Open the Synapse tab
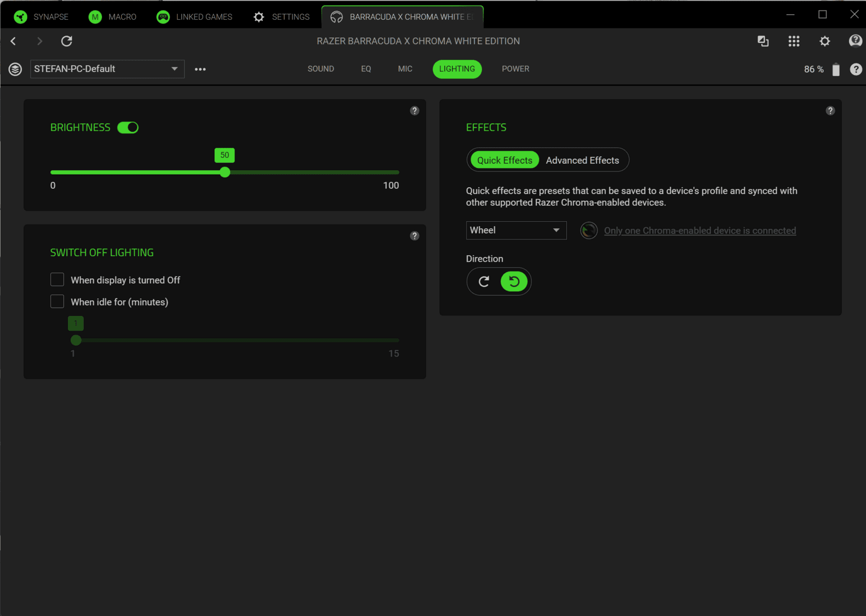 point(41,17)
